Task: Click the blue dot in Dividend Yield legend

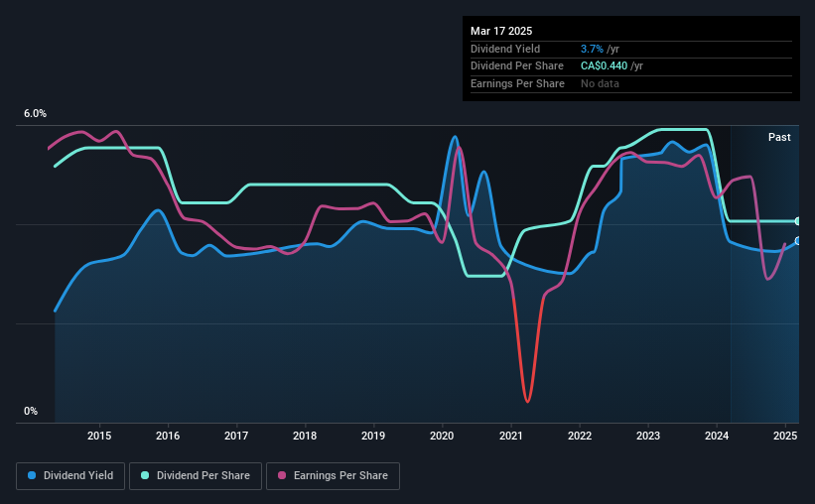Action: [32, 475]
